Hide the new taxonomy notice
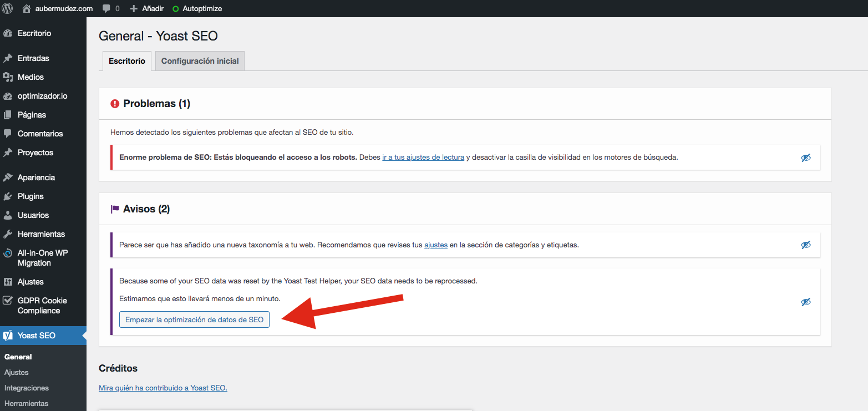Screen dimensions: 868x411 [x=806, y=245]
